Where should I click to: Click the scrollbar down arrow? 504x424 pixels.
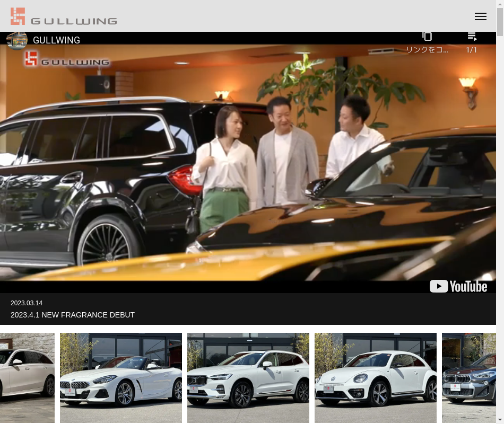click(x=500, y=420)
